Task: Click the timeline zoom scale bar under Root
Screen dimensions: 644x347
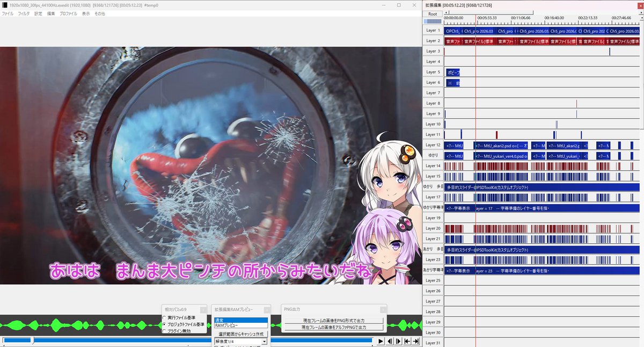Action: 433,21
